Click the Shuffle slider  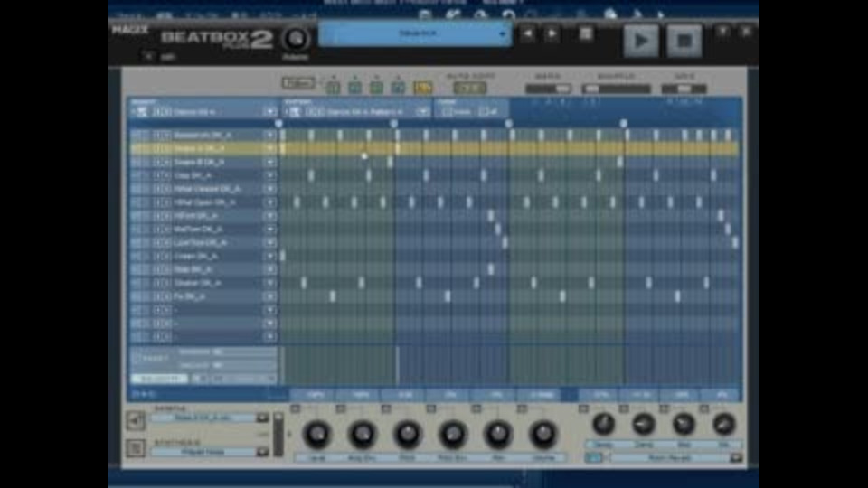[x=616, y=89]
